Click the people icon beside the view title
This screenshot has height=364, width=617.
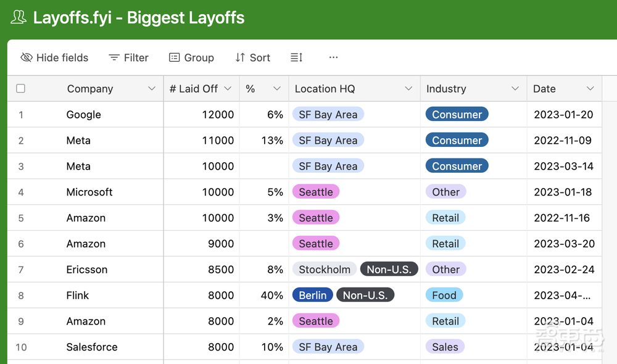point(19,18)
